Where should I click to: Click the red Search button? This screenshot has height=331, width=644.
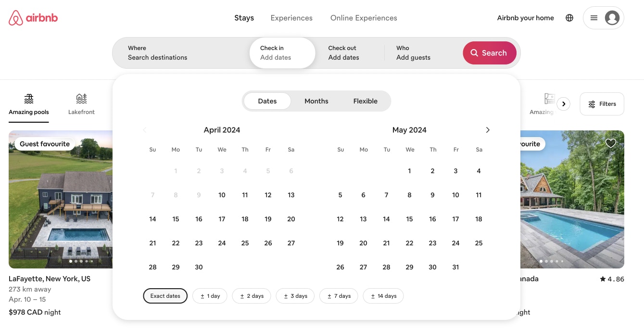coord(489,53)
